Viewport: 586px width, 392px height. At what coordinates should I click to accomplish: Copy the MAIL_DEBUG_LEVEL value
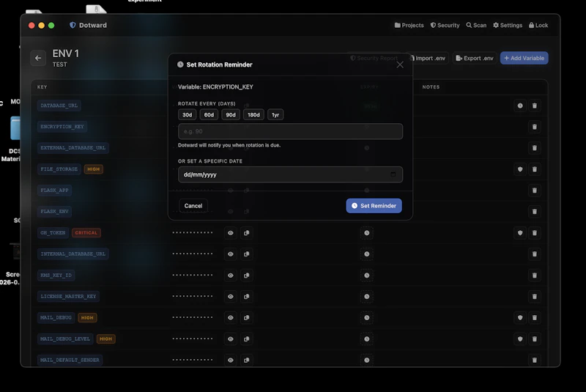[x=247, y=339]
